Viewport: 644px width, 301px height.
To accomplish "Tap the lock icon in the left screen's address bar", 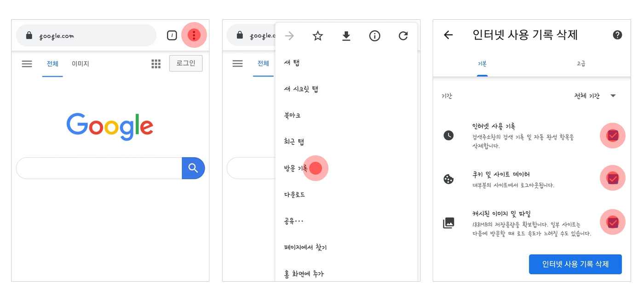I will [29, 35].
